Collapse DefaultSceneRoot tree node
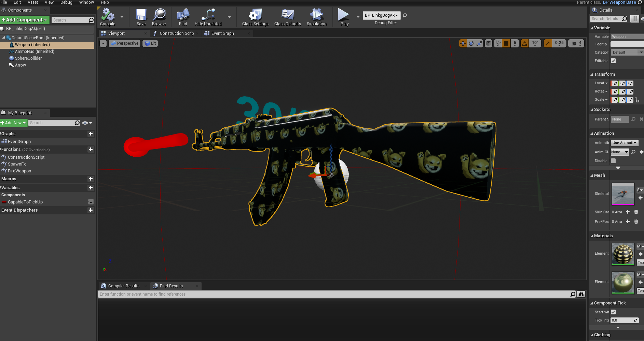This screenshot has height=341, width=644. tap(3, 38)
